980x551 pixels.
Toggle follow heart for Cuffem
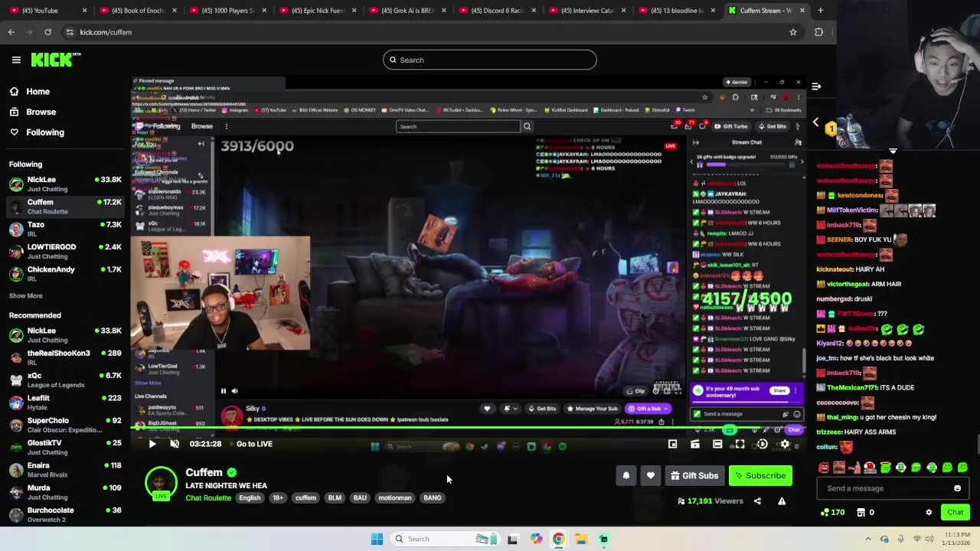pos(651,475)
